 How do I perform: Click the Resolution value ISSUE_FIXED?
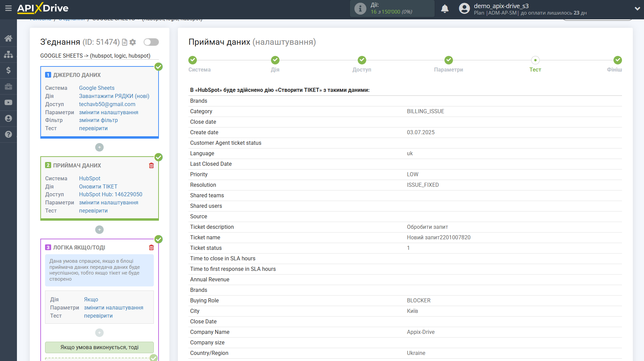coord(423,185)
